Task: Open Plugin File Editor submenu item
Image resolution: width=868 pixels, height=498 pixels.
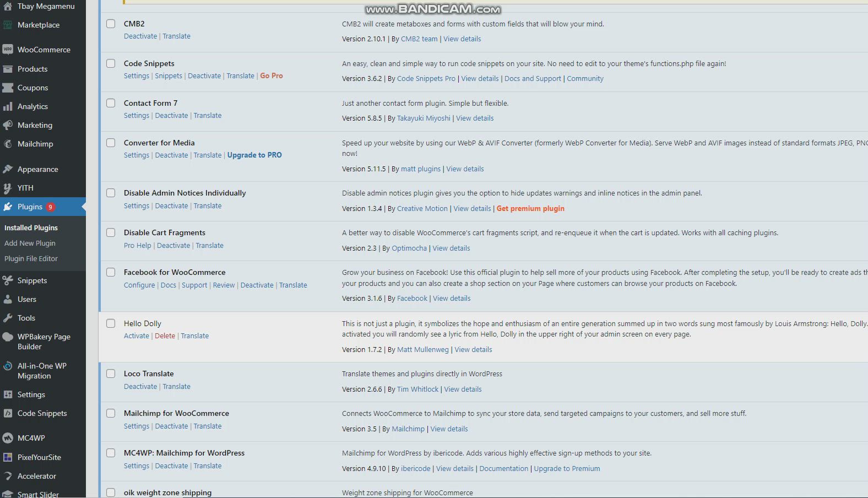Action: coord(31,258)
